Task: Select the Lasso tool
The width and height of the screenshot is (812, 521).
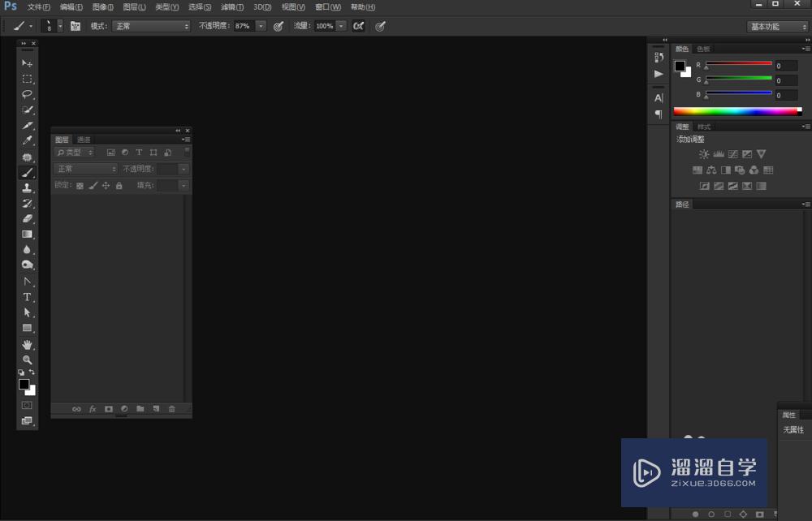Action: click(27, 94)
